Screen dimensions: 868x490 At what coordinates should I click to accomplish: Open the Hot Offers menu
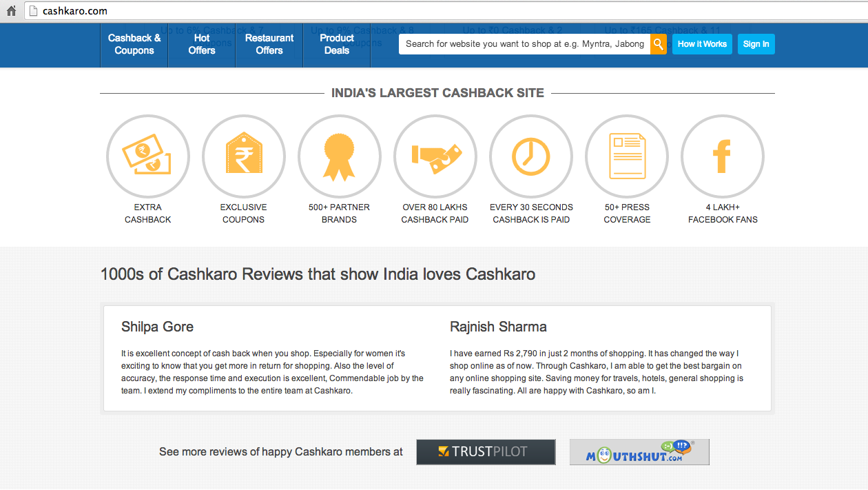coord(202,45)
